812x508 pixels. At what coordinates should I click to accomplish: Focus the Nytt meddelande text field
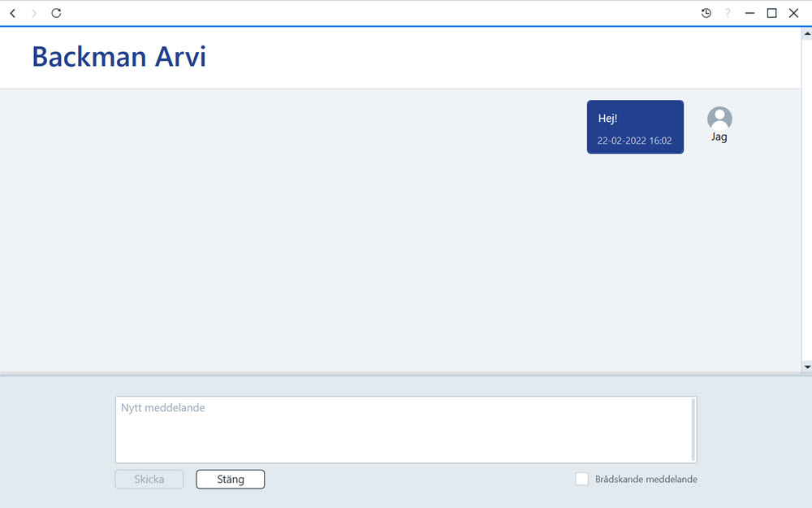click(403, 430)
